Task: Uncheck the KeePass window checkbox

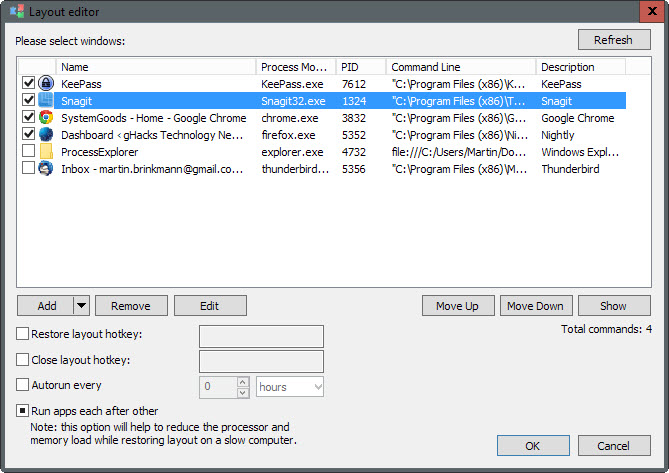Action: coord(29,82)
